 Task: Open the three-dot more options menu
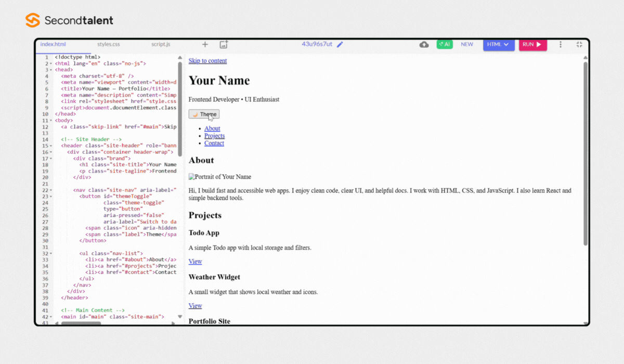coord(561,45)
